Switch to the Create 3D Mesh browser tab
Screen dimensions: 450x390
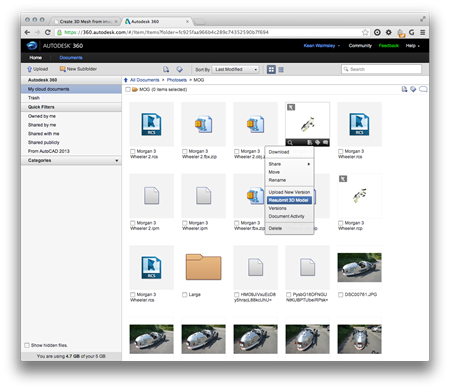85,21
